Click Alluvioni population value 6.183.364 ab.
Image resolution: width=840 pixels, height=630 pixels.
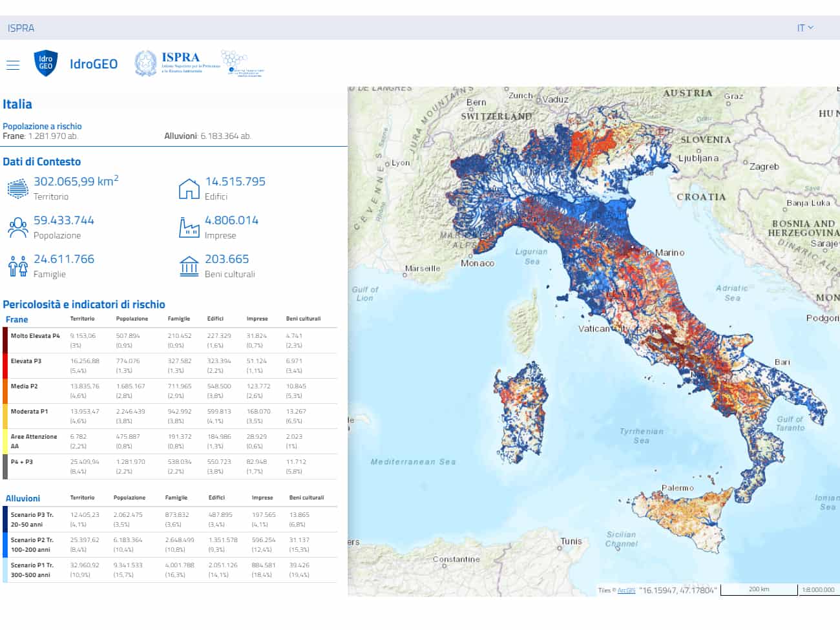click(x=226, y=136)
